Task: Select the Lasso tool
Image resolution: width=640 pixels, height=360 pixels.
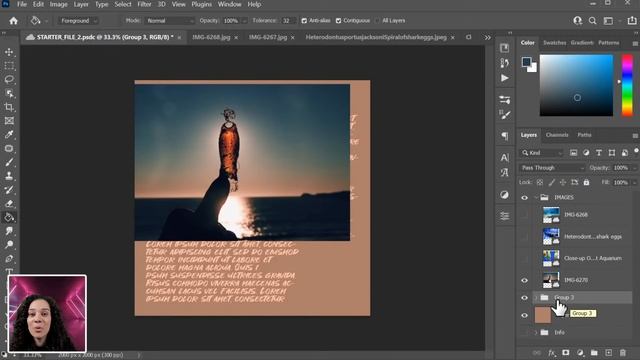Action: point(9,80)
